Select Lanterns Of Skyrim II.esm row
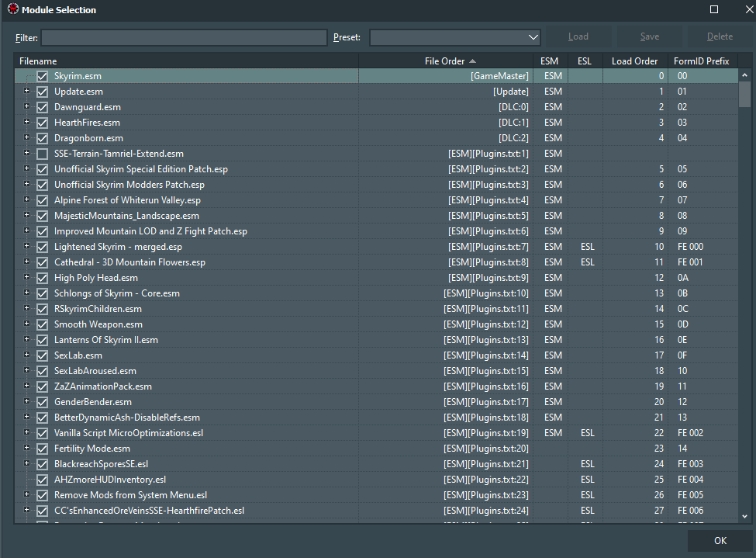The width and height of the screenshot is (756, 558). [x=376, y=340]
